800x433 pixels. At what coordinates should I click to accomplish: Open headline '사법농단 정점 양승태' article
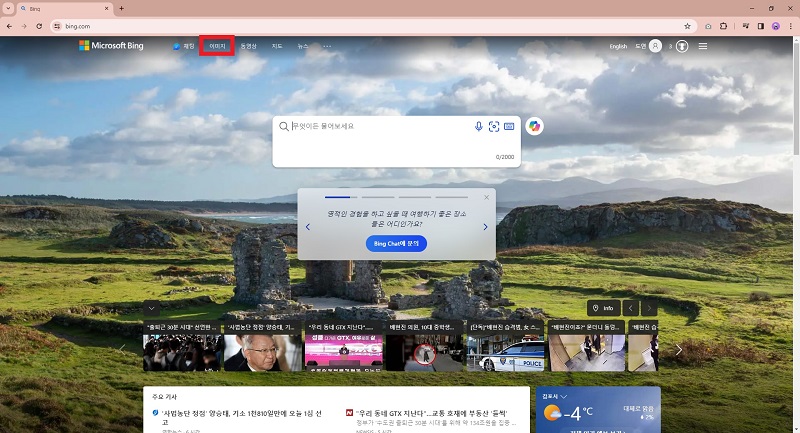(241, 417)
